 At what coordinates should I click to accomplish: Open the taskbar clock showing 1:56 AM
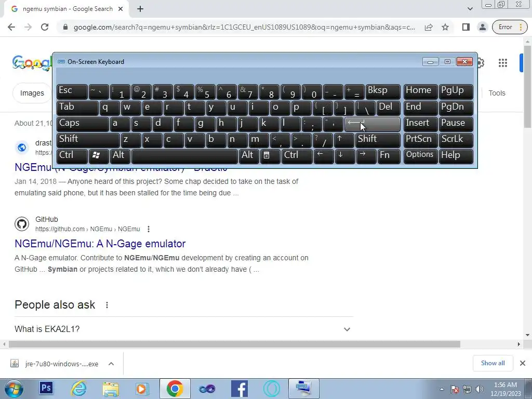(x=505, y=389)
